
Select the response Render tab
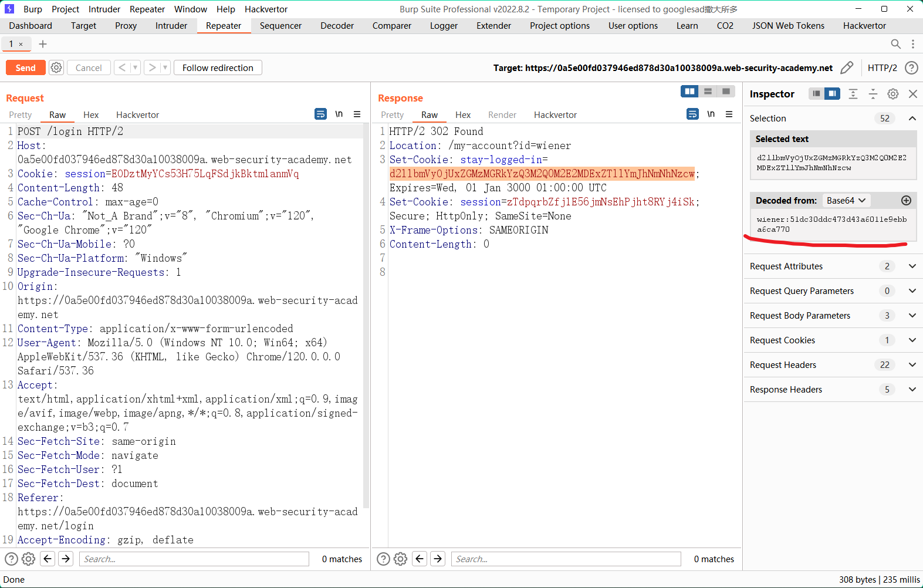point(502,114)
